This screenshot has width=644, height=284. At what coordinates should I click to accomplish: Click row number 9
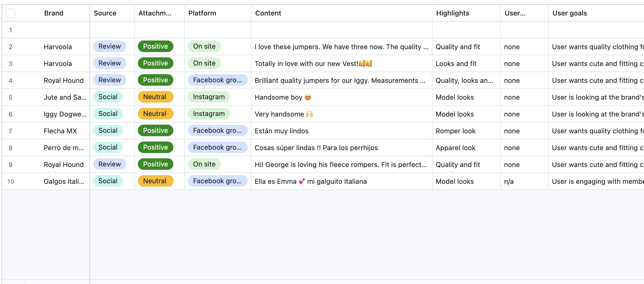[x=11, y=165]
